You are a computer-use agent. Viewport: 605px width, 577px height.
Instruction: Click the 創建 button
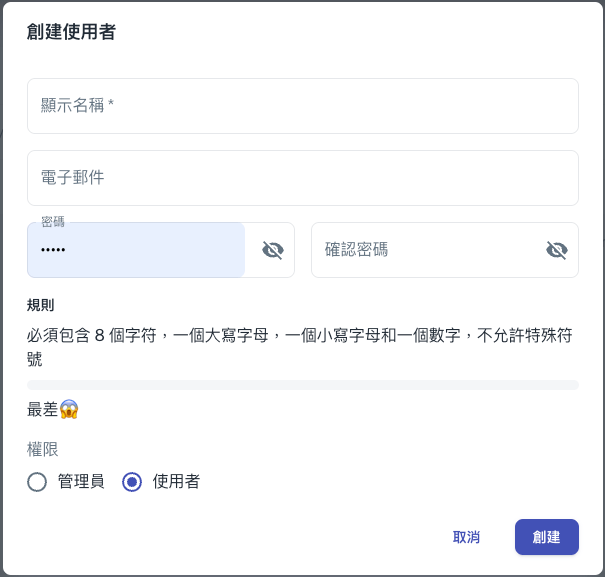pos(546,537)
